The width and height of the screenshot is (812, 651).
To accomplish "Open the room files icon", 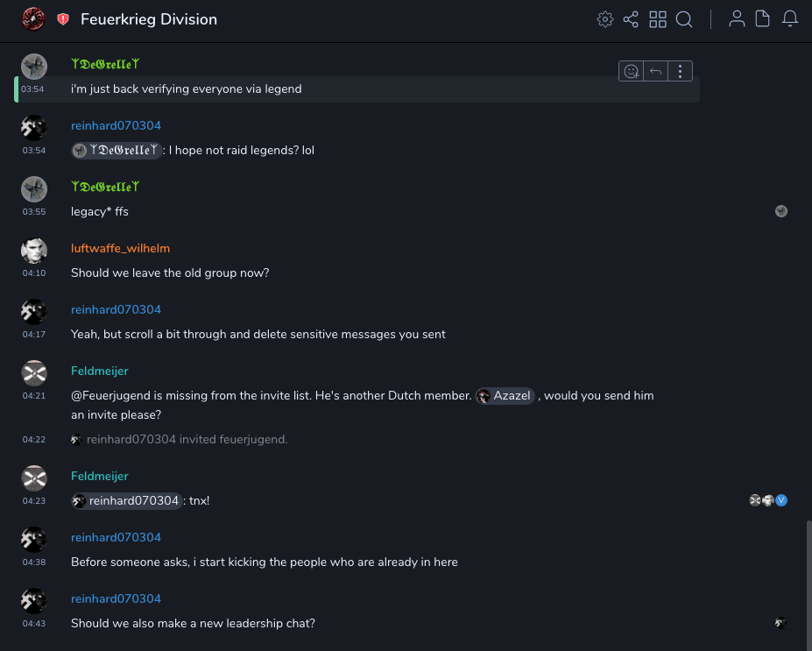I will (763, 19).
